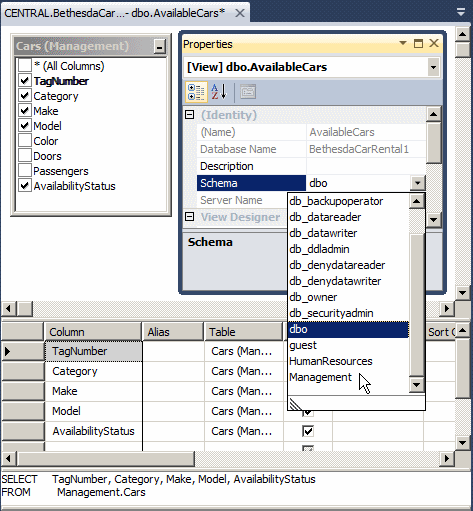The image size is (473, 511).
Task: Close the dbo.AvailableCars document tab
Action: coord(240,13)
